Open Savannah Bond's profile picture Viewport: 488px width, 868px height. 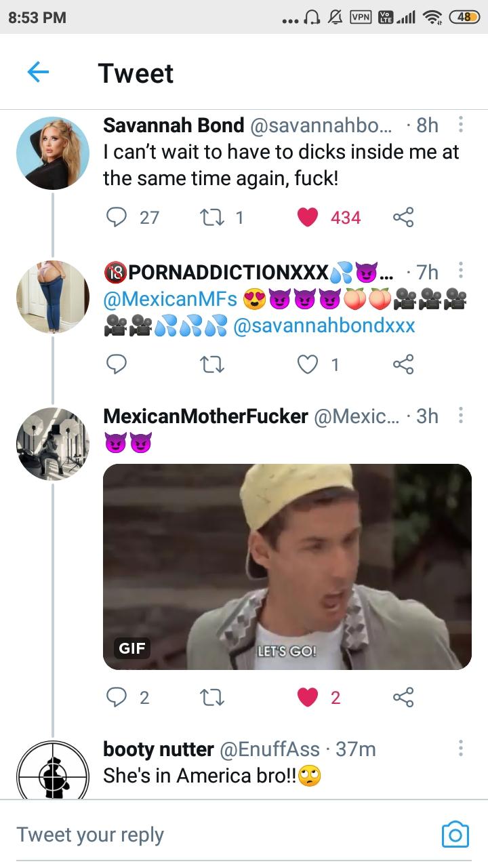coord(53,153)
